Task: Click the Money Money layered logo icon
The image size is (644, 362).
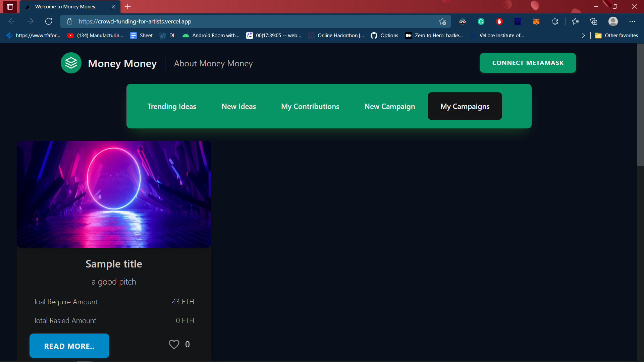Action: tap(71, 63)
